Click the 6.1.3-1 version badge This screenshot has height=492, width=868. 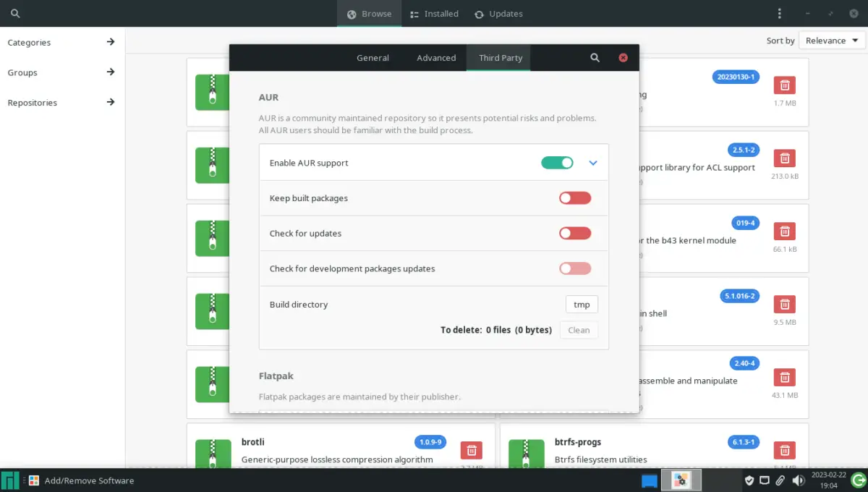pos(744,441)
